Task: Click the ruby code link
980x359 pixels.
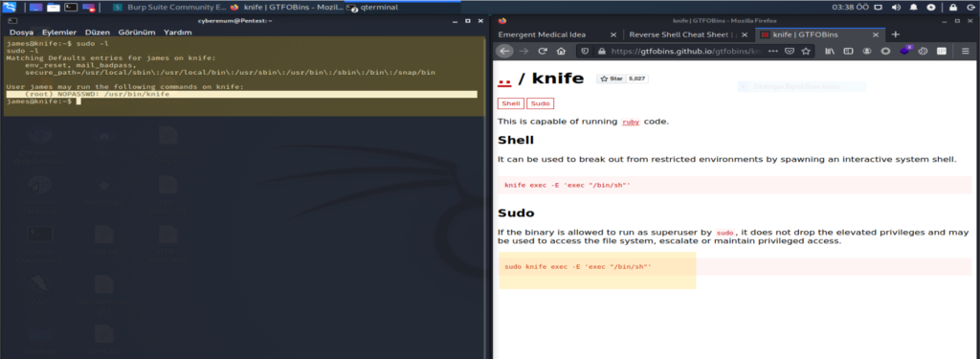Action: (x=631, y=122)
